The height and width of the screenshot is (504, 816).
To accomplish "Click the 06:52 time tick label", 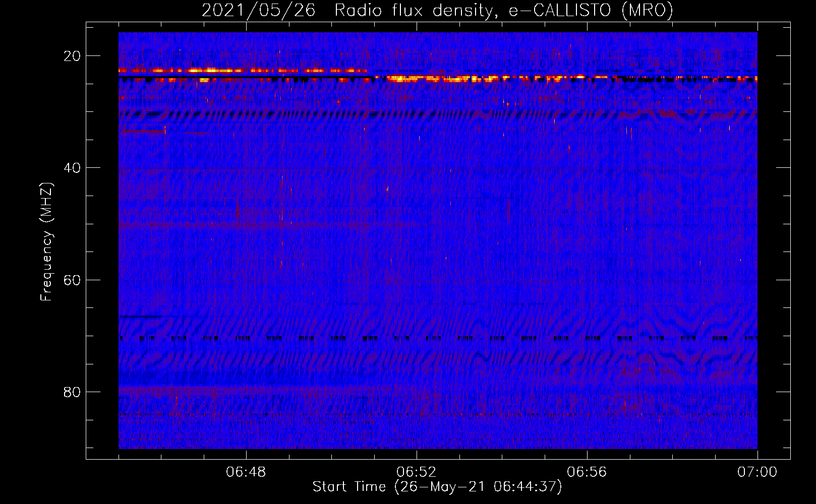I will [x=417, y=472].
